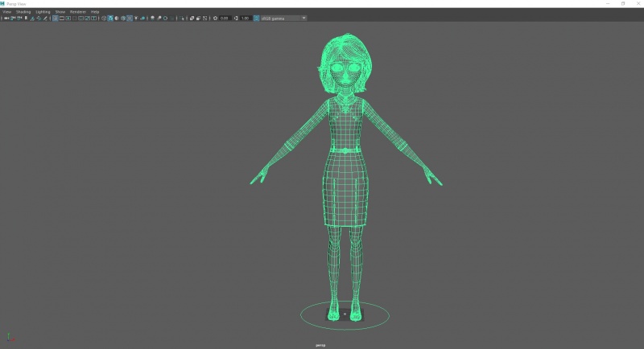
Task: Click the Wireframe cube shading icon
Action: (x=103, y=18)
